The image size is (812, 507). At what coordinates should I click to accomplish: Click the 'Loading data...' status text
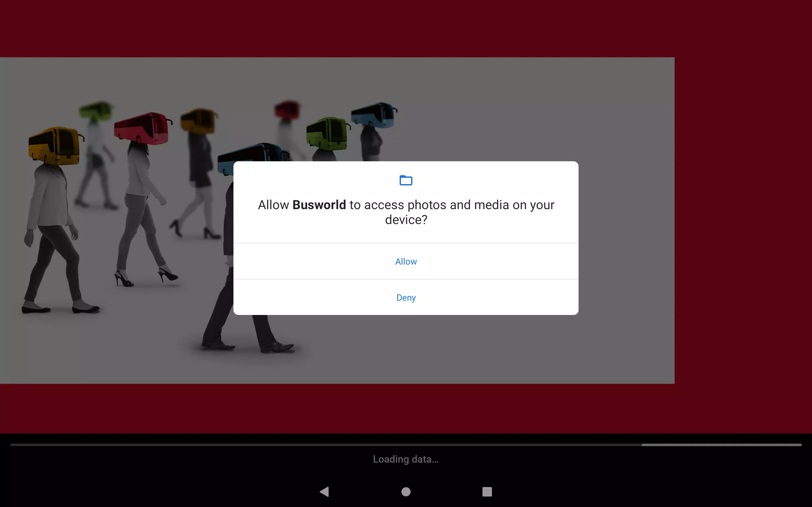pyautogui.click(x=406, y=459)
